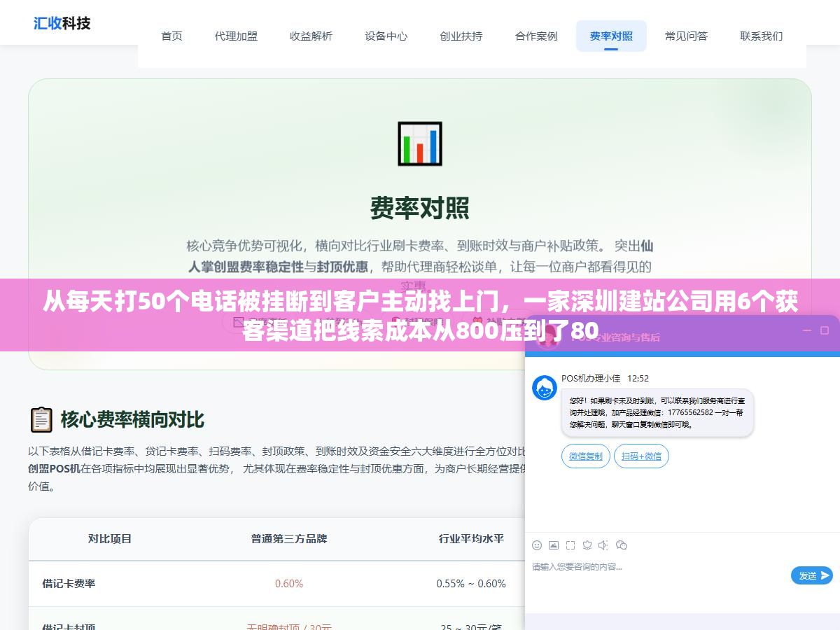Click the 核心费率横向对比 section heading
Viewport: 840px width, 630px height.
(x=132, y=419)
